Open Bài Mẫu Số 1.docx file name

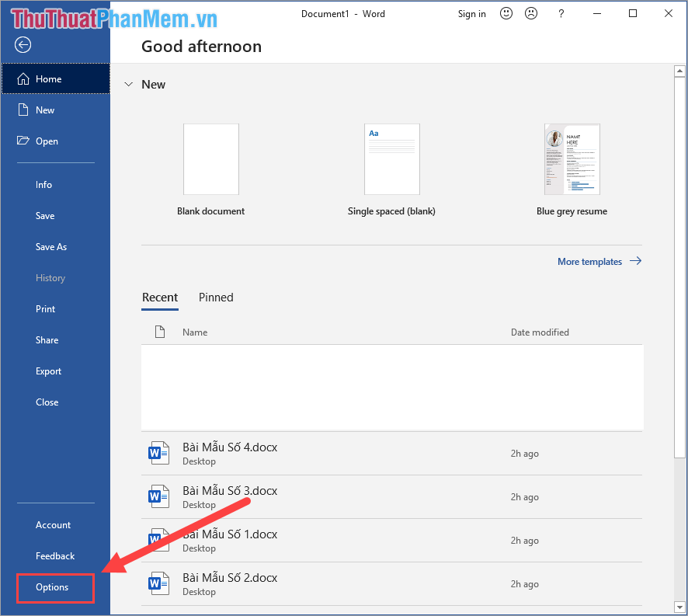pyautogui.click(x=230, y=534)
